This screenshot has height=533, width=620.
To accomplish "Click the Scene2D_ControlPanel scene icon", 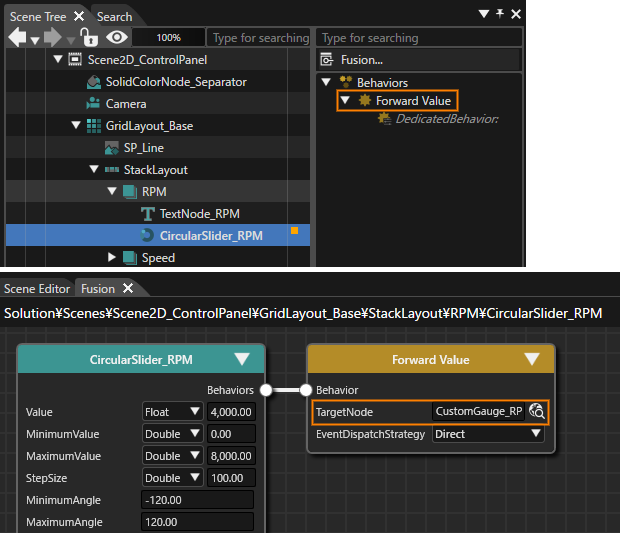I will pyautogui.click(x=75, y=59).
